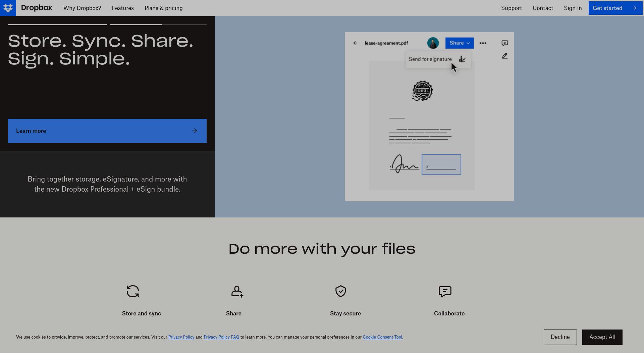The image size is (644, 353).
Task: Decline cookies
Action: pos(560,337)
